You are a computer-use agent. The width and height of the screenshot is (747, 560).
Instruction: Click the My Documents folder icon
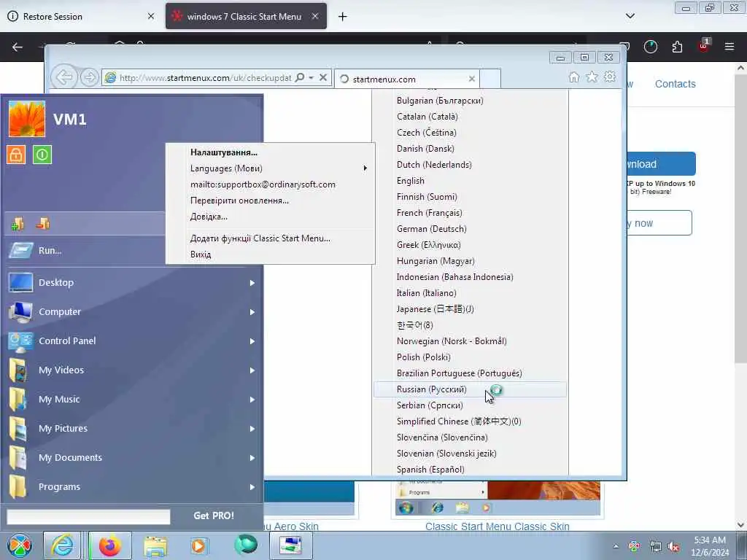point(18,457)
